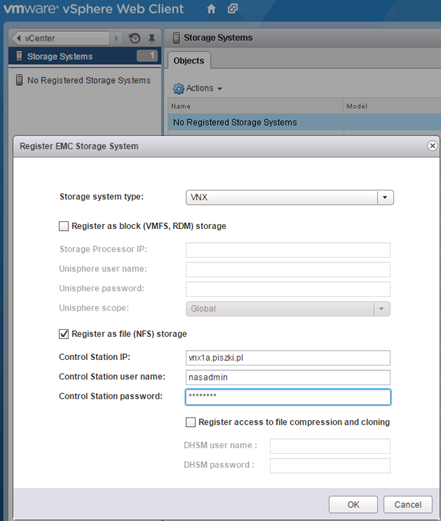Screen dimensions: 441x521
Task: Click the vCenter back arrow
Action: click(x=19, y=38)
